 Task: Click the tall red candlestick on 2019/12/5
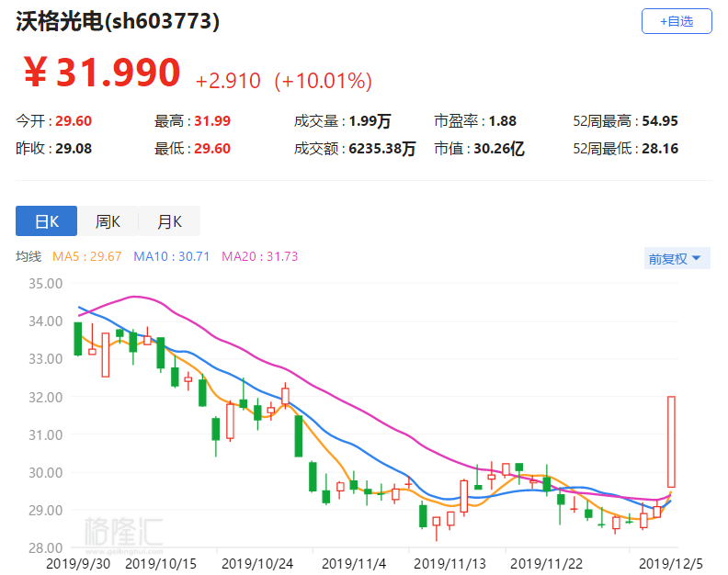click(x=671, y=441)
